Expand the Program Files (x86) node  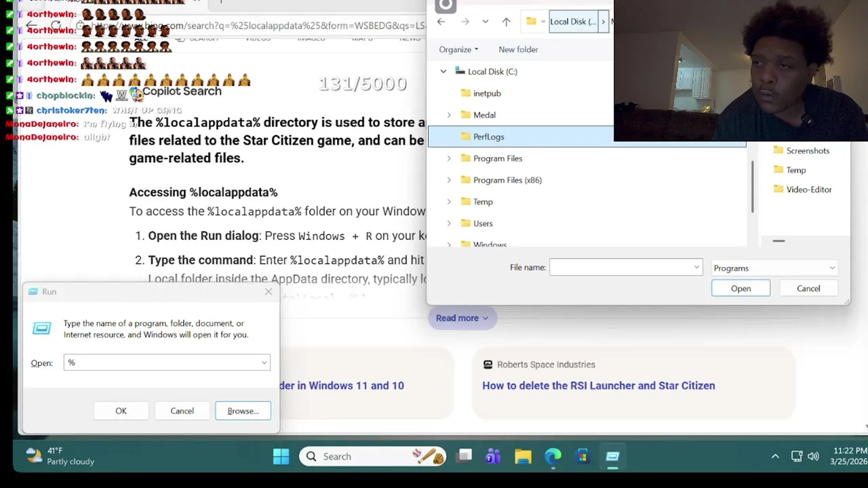pyautogui.click(x=448, y=180)
